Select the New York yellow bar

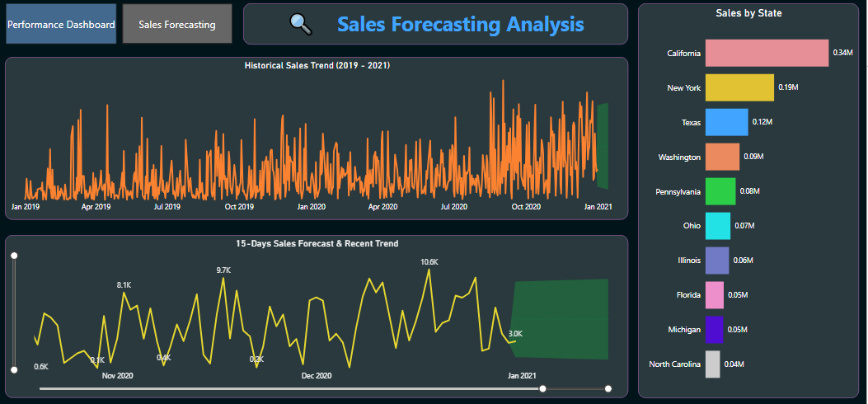coord(739,87)
